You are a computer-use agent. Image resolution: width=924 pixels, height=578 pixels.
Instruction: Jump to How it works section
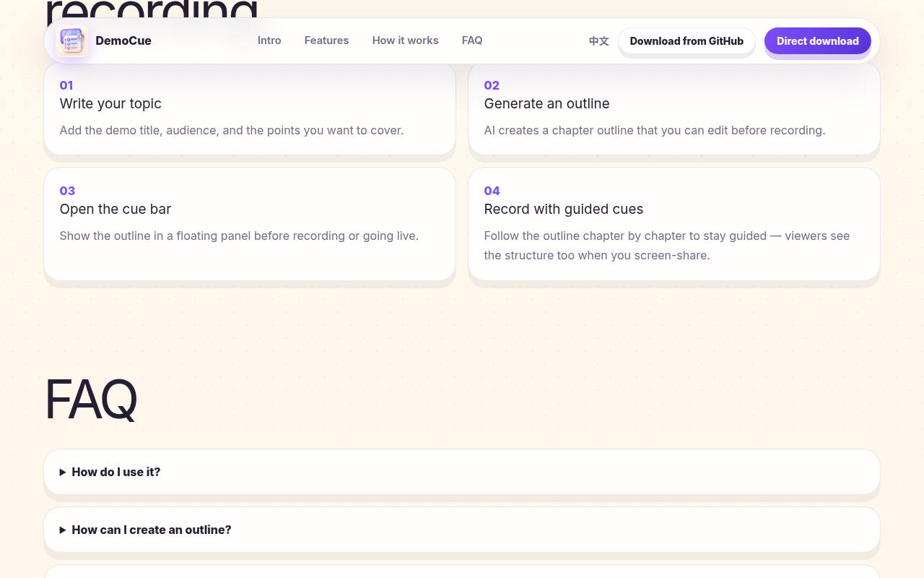pos(405,40)
